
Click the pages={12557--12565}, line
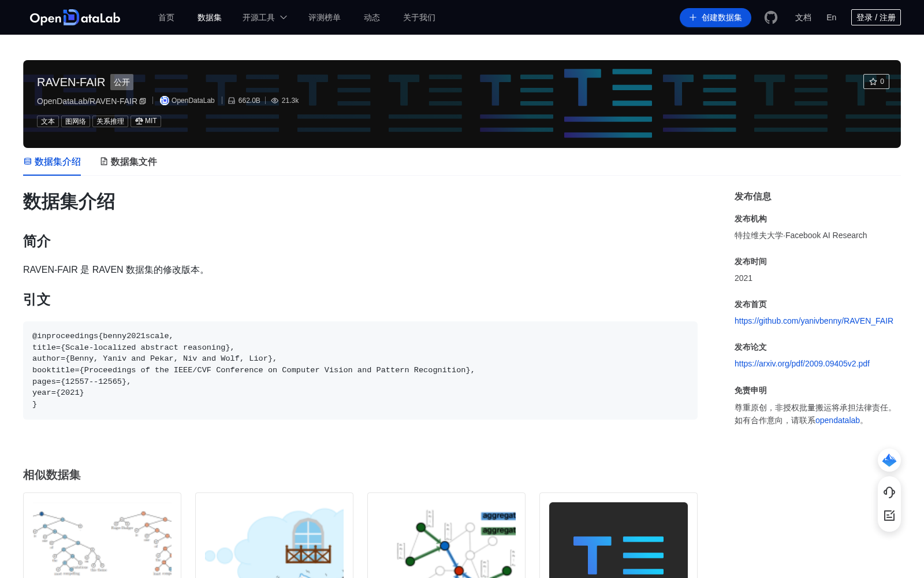click(x=81, y=381)
